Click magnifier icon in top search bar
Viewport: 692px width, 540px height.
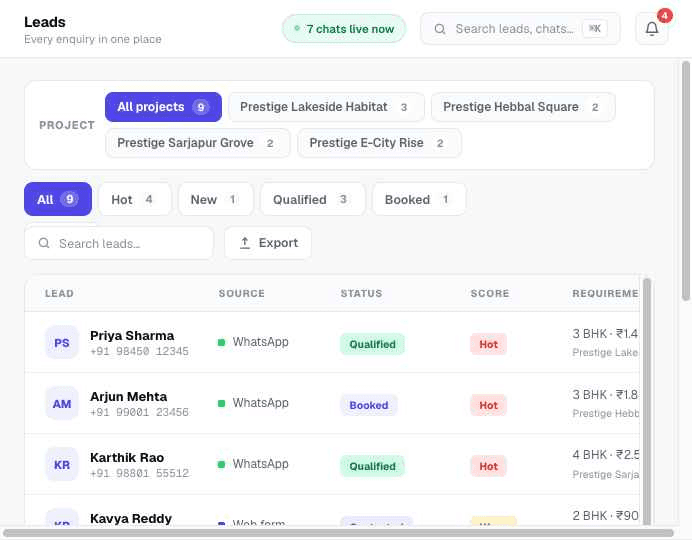[440, 29]
